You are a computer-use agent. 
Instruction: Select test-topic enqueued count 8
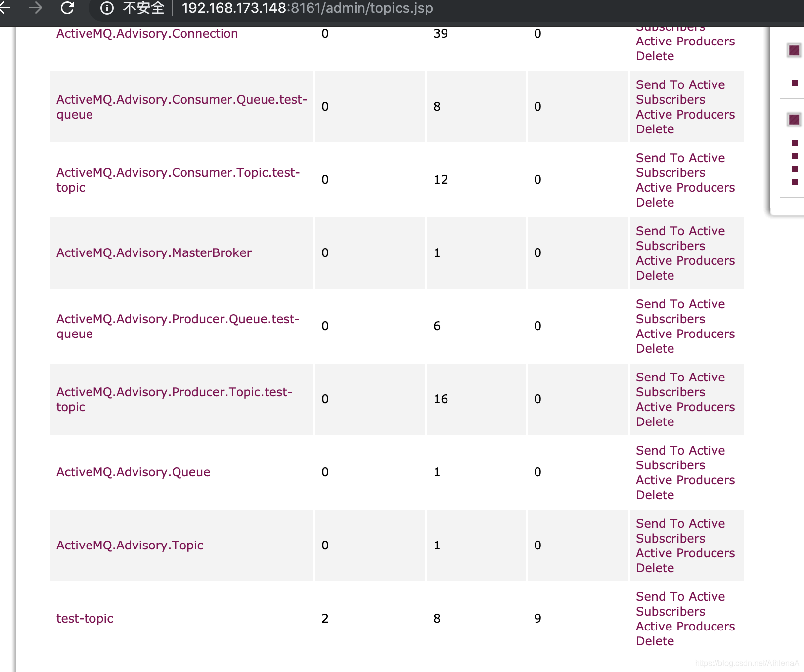pyautogui.click(x=437, y=618)
